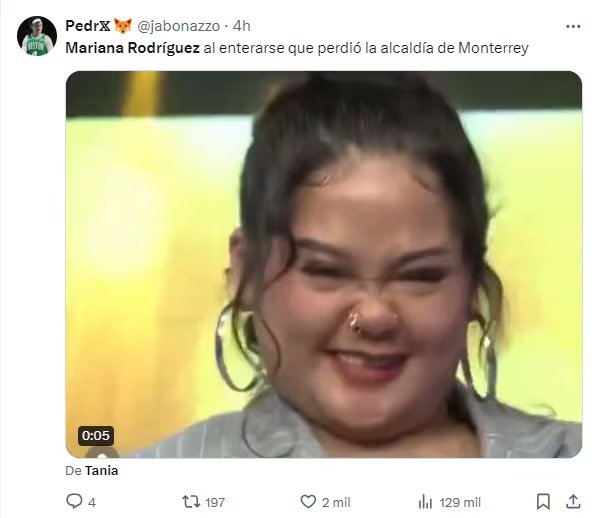
Task: Click the reply count number 4
Action: (92, 502)
